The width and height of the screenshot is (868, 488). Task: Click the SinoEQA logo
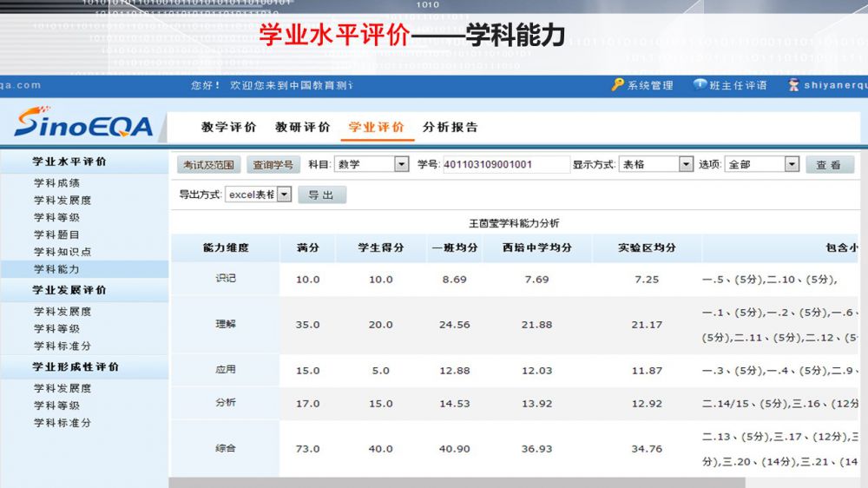click(x=83, y=125)
